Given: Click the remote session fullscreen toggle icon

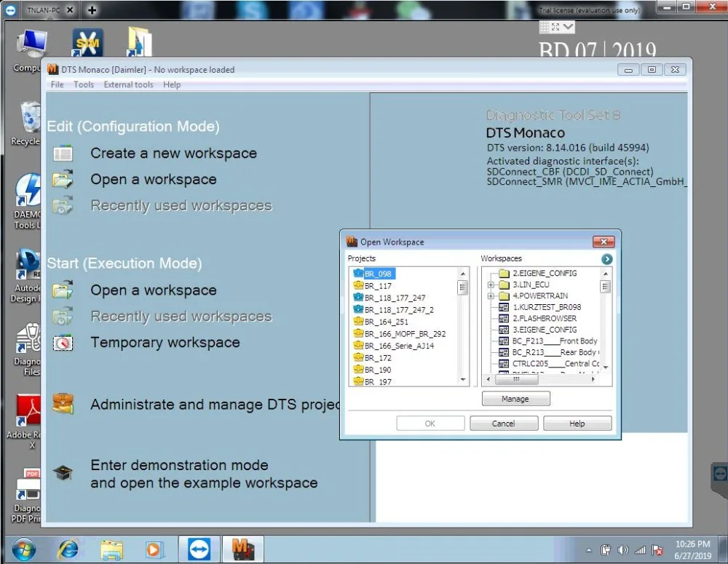Looking at the screenshot, I should [x=555, y=27].
